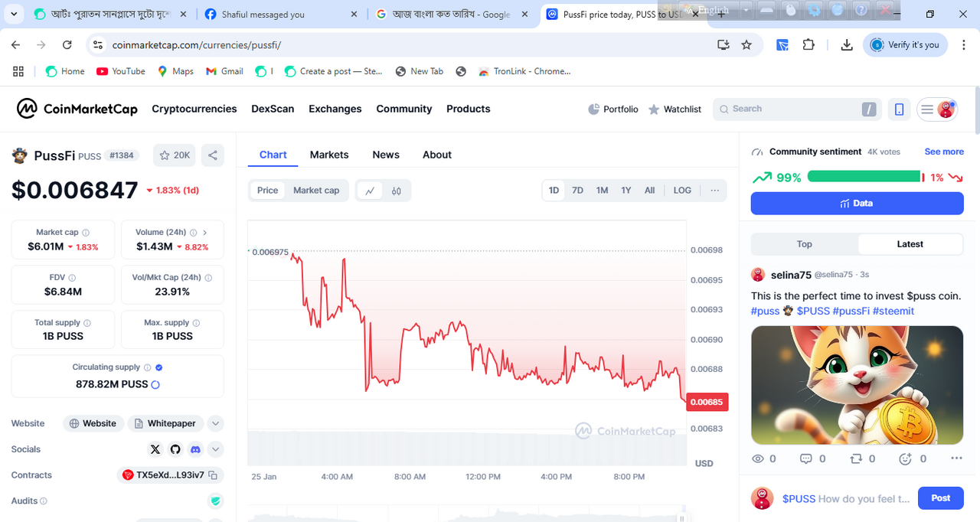Click the green community sentiment bar
This screenshot has height=522, width=980.
pyautogui.click(x=864, y=177)
